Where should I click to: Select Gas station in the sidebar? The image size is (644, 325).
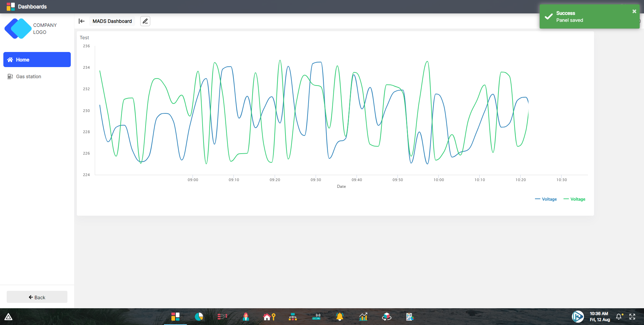tap(37, 76)
